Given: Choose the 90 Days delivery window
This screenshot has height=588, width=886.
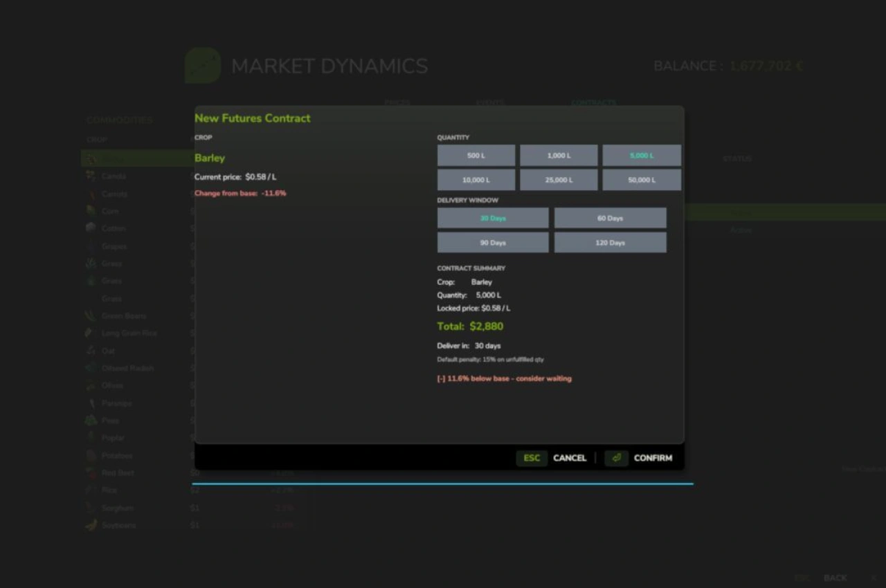Looking at the screenshot, I should (493, 243).
